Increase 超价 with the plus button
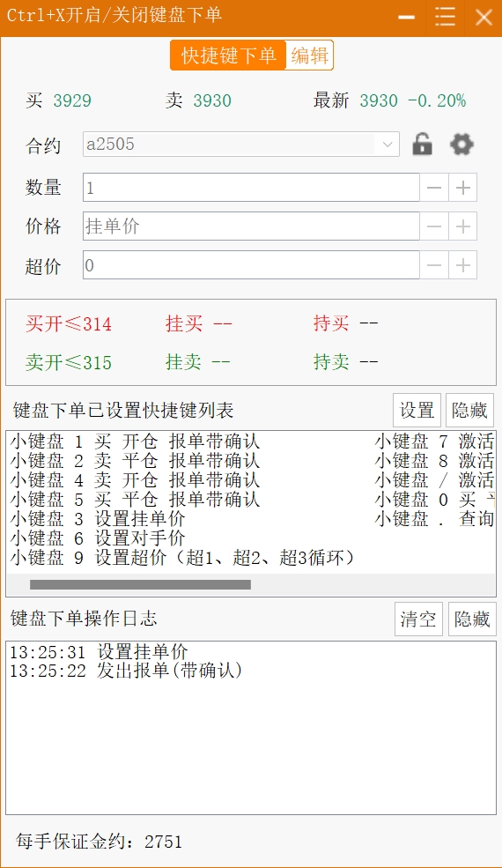Image resolution: width=502 pixels, height=868 pixels. point(462,265)
